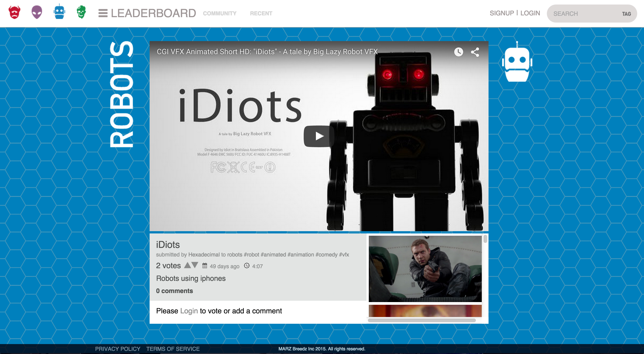Play the iDiots video
644x354 pixels.
coord(319,136)
